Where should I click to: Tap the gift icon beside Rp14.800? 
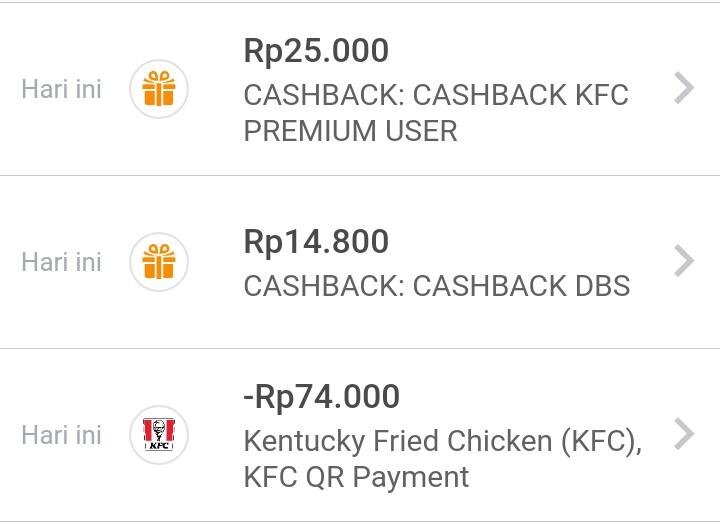point(158,262)
